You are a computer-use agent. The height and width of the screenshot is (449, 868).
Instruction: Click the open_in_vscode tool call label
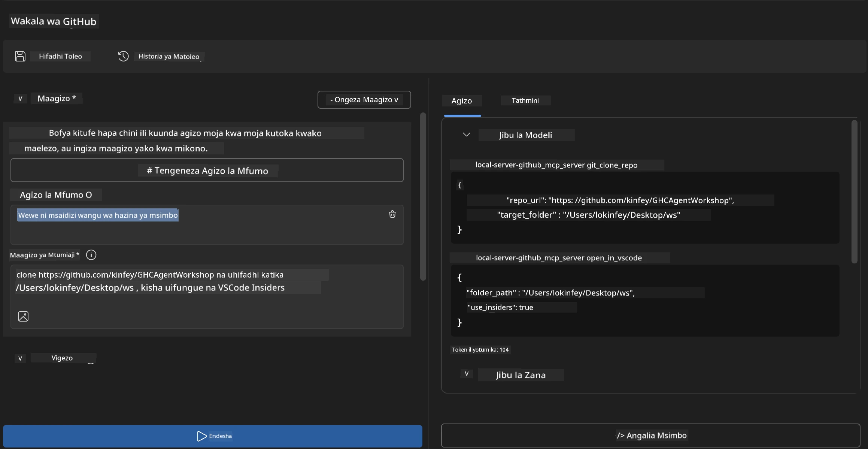click(559, 257)
